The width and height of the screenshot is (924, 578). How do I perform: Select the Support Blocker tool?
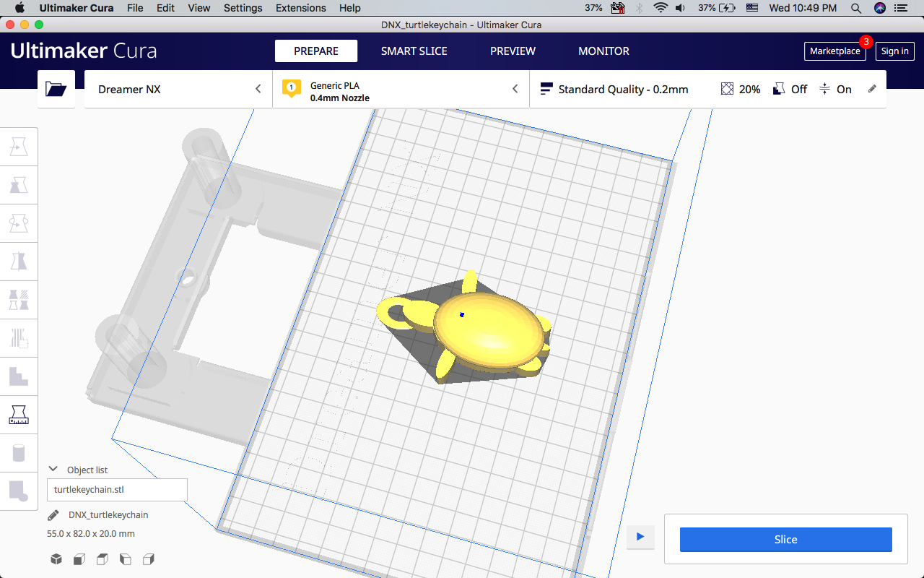[x=18, y=338]
